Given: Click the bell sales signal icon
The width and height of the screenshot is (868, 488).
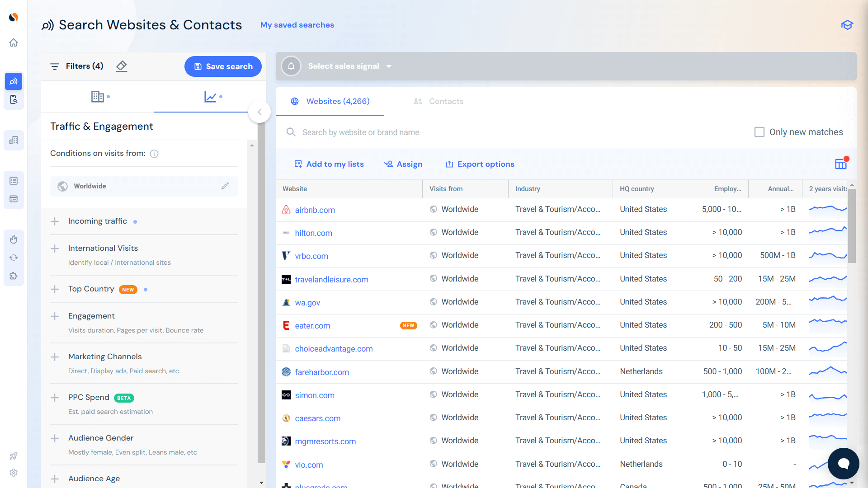Looking at the screenshot, I should tap(291, 66).
